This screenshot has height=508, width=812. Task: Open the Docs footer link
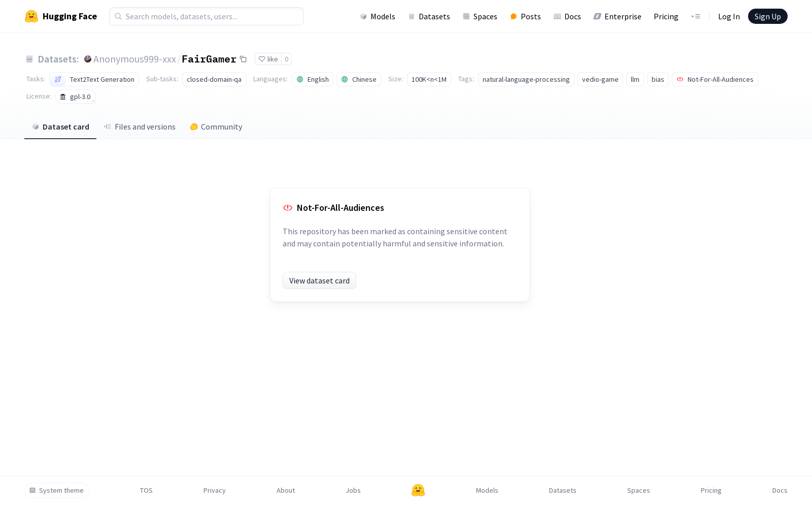coord(780,490)
